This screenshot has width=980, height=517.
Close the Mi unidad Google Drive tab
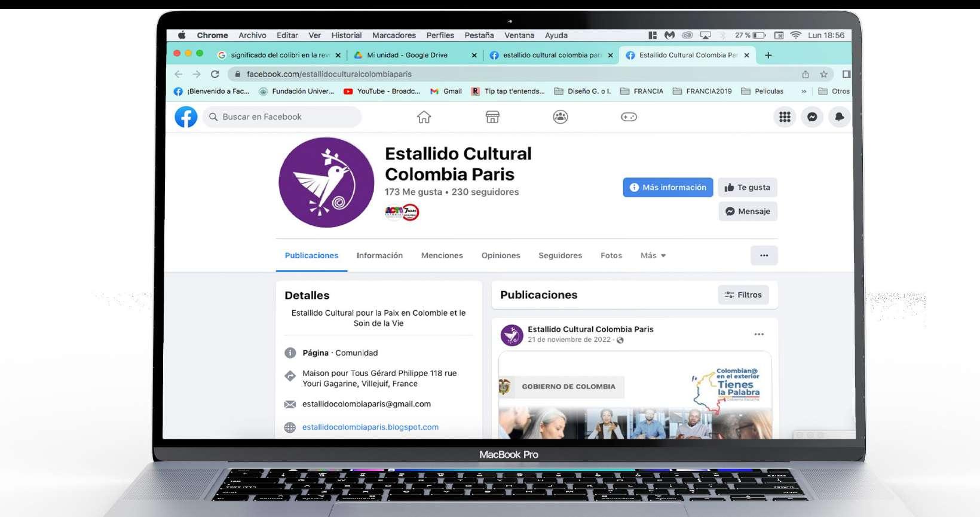[474, 55]
